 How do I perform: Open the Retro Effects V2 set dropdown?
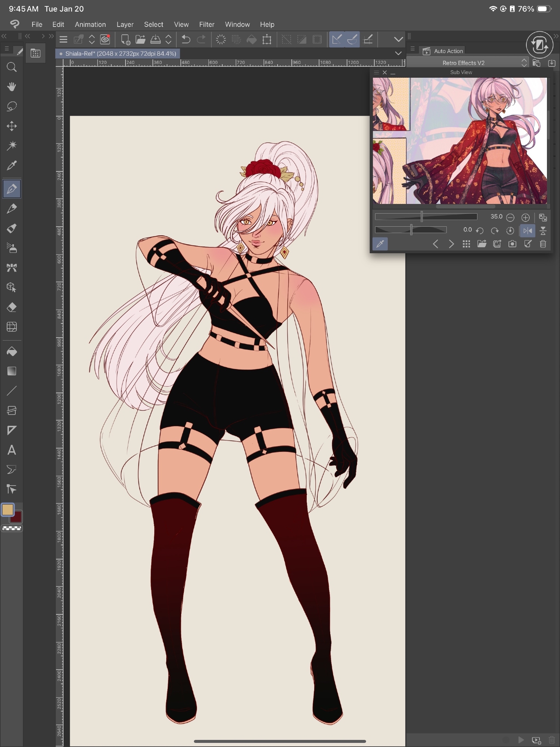pos(524,63)
